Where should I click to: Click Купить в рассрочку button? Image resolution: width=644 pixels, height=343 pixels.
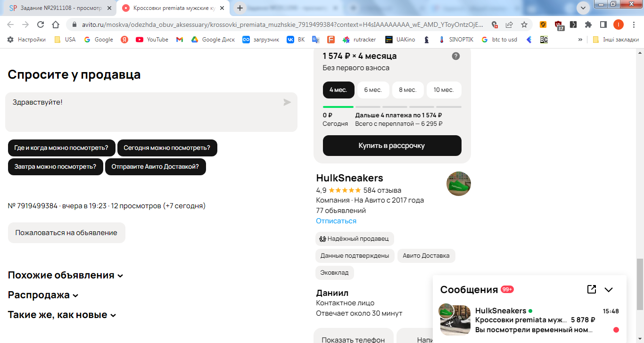pos(392,146)
